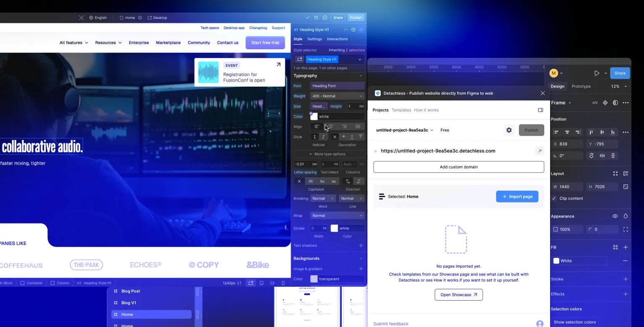The image size is (644, 327).
Task: Toggle Clip content checkbox
Action: pyautogui.click(x=554, y=198)
